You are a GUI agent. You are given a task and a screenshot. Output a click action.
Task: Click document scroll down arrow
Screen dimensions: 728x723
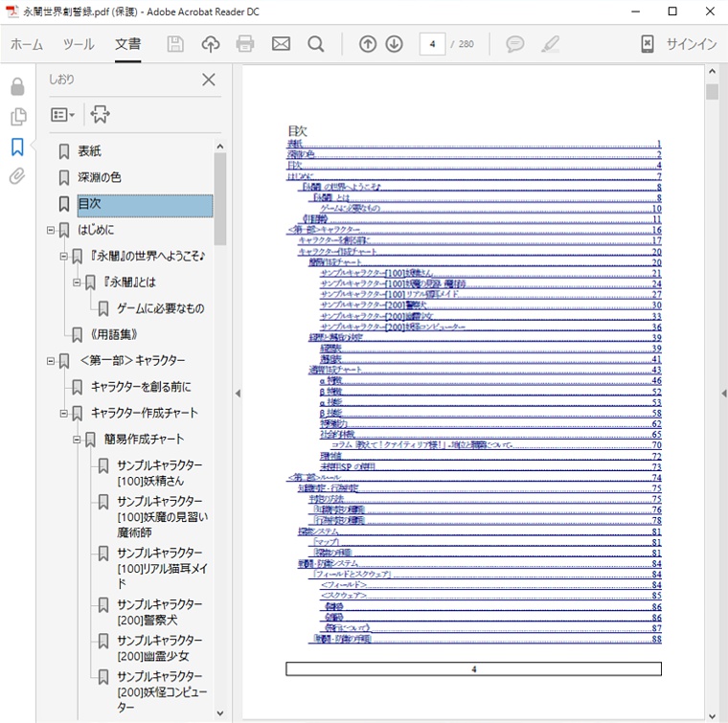click(x=713, y=716)
